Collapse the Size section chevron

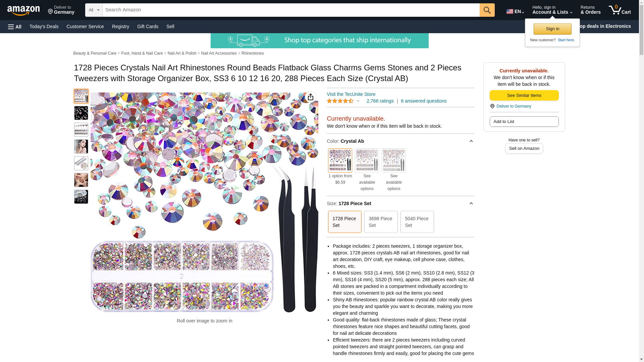(x=471, y=203)
